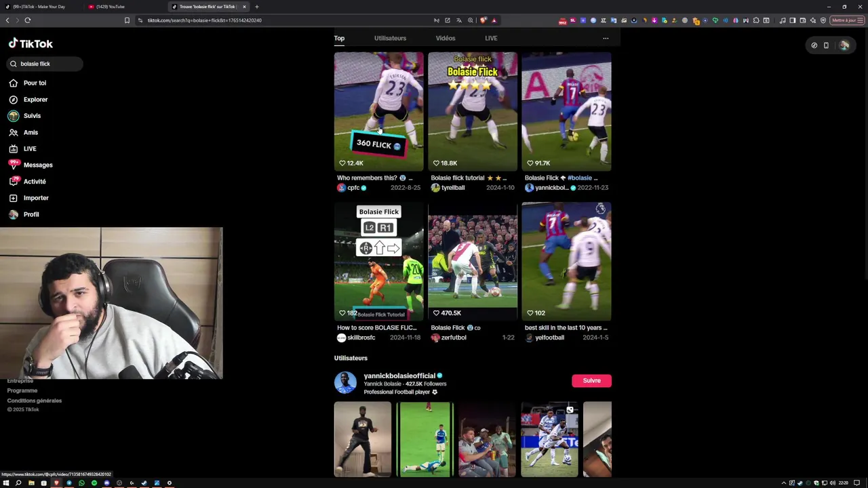This screenshot has height=488, width=868.
Task: Switch to the Vidéos tab
Action: point(446,38)
